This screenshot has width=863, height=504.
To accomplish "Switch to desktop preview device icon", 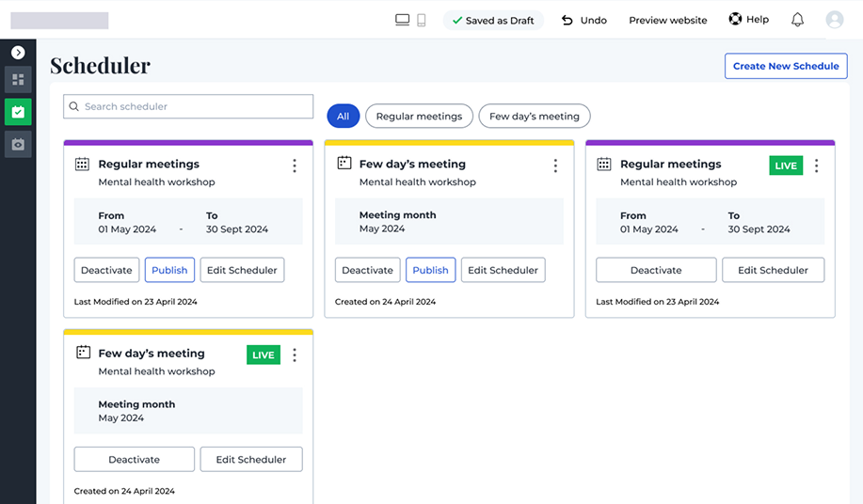I will (403, 20).
